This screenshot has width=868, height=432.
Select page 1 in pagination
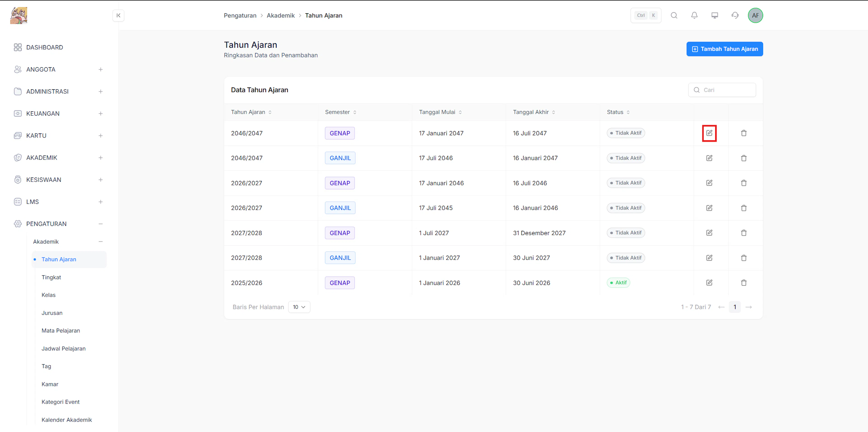[x=735, y=307]
